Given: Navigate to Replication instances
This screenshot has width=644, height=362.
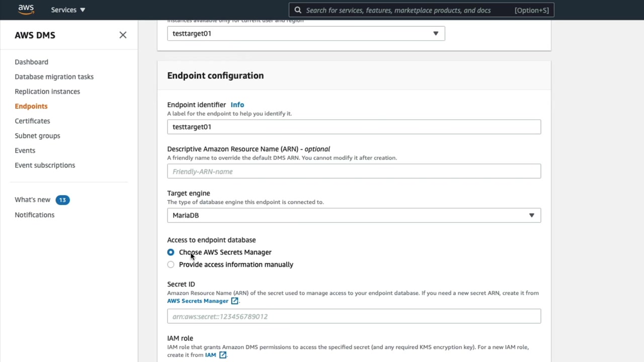Looking at the screenshot, I should pyautogui.click(x=47, y=92).
